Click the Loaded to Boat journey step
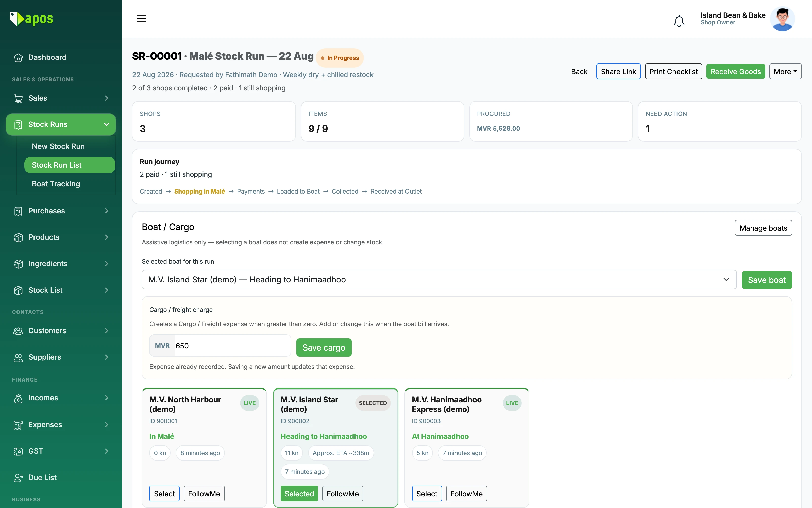Image resolution: width=812 pixels, height=508 pixels. click(x=298, y=192)
